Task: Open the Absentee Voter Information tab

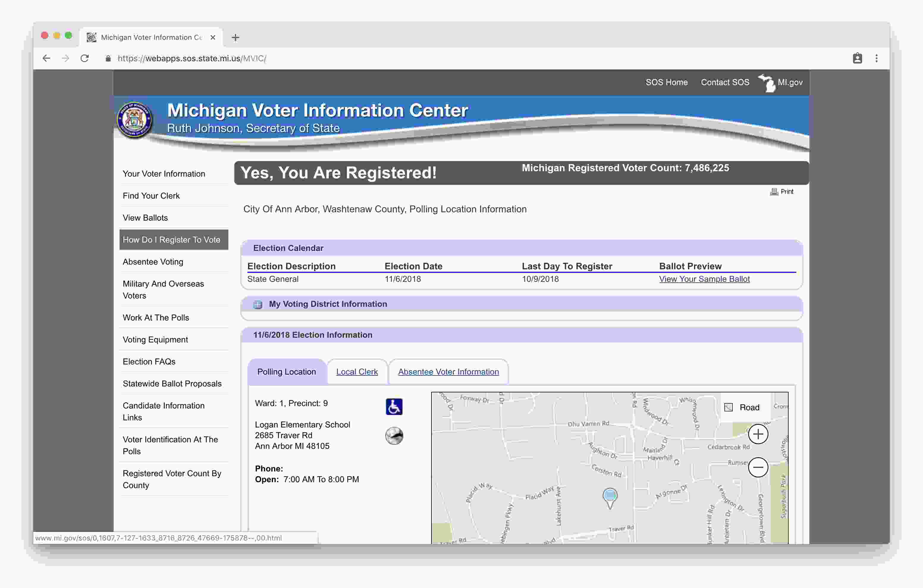Action: pos(448,372)
